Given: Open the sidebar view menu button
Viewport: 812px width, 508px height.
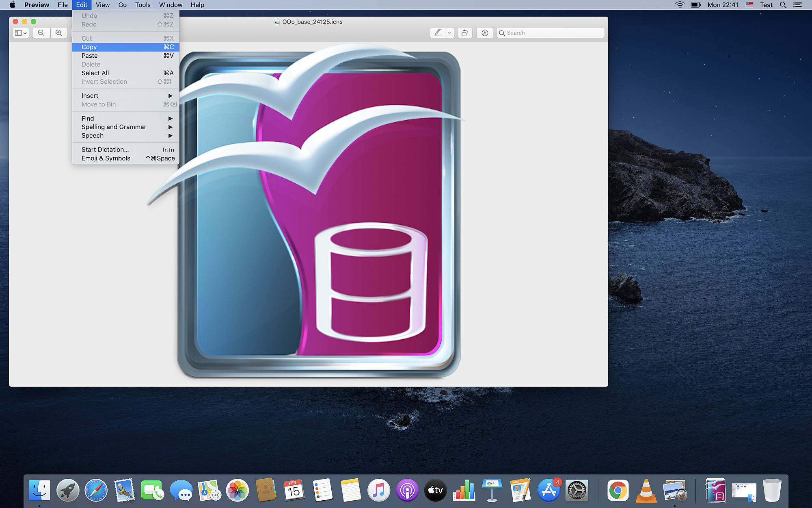Looking at the screenshot, I should click(x=20, y=33).
